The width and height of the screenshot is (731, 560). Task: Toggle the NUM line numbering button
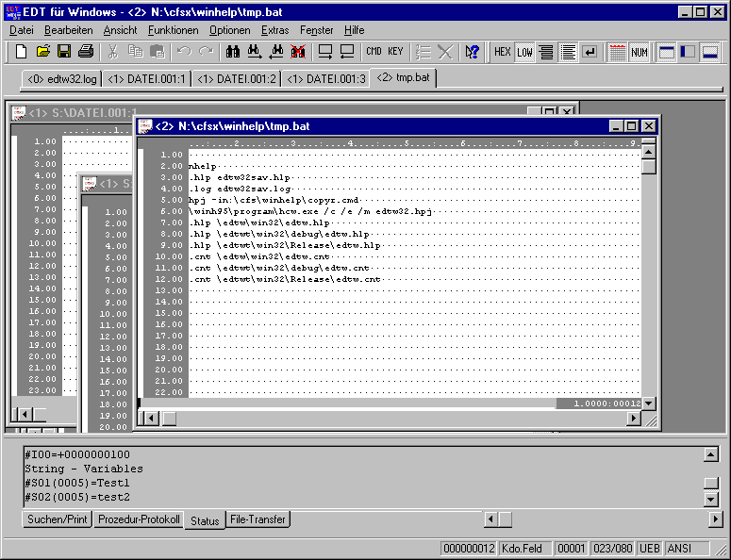point(640,52)
